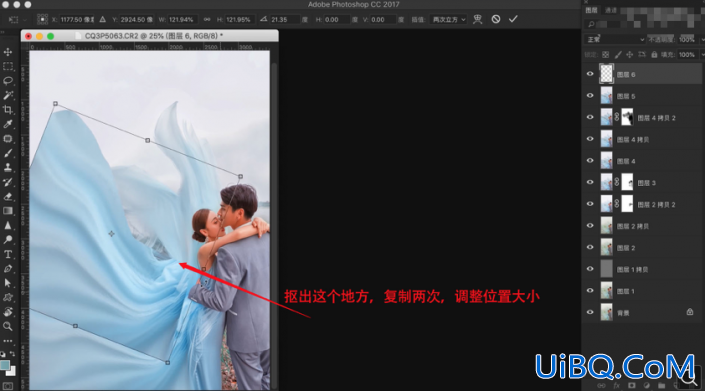The image size is (705, 391).
Task: Click the reference point locator grid
Action: click(42, 19)
